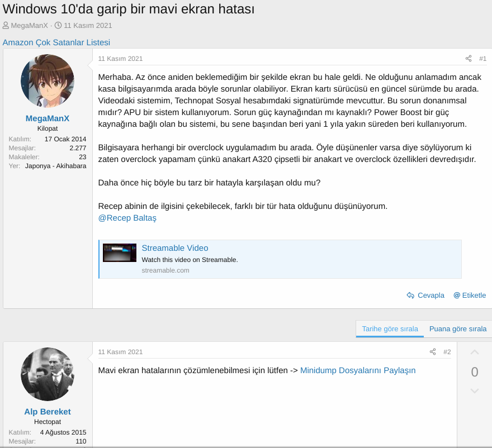Open MegaManX's profile link
Viewport: 492px width, 448px height.
point(47,117)
